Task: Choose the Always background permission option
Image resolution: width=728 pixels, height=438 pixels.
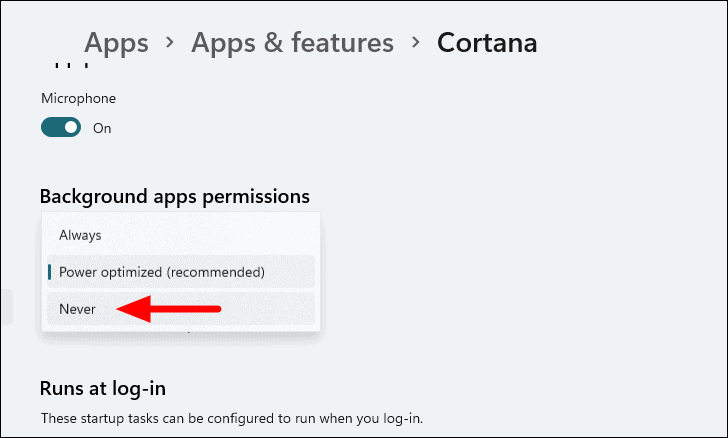Action: [x=181, y=235]
